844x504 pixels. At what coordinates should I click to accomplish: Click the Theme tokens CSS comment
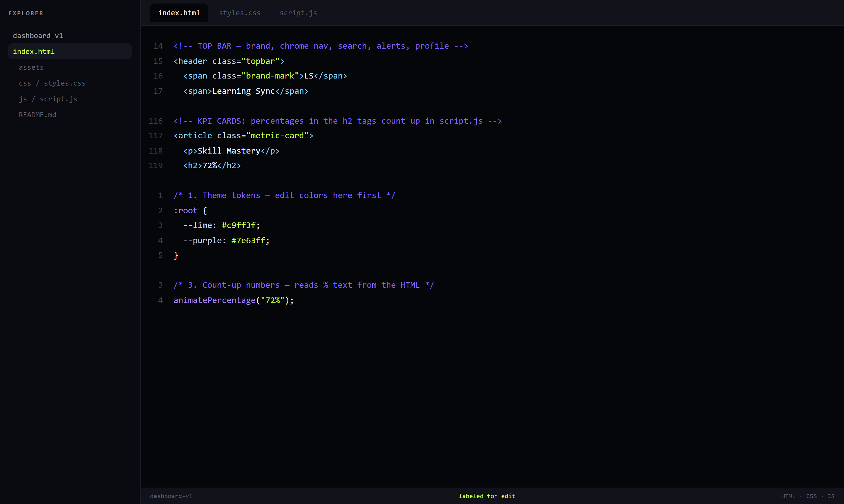coord(285,195)
